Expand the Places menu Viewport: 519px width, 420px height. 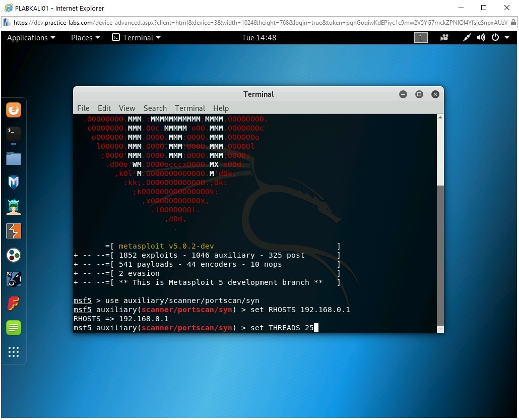[x=85, y=38]
